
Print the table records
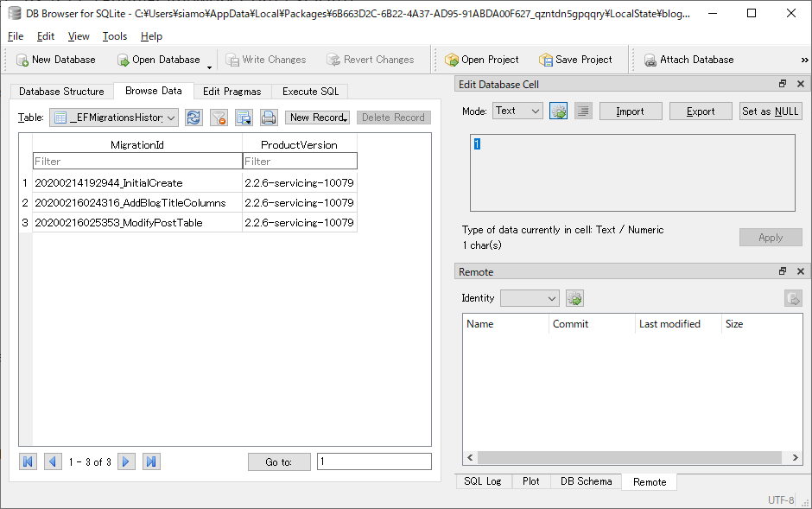[x=268, y=118]
